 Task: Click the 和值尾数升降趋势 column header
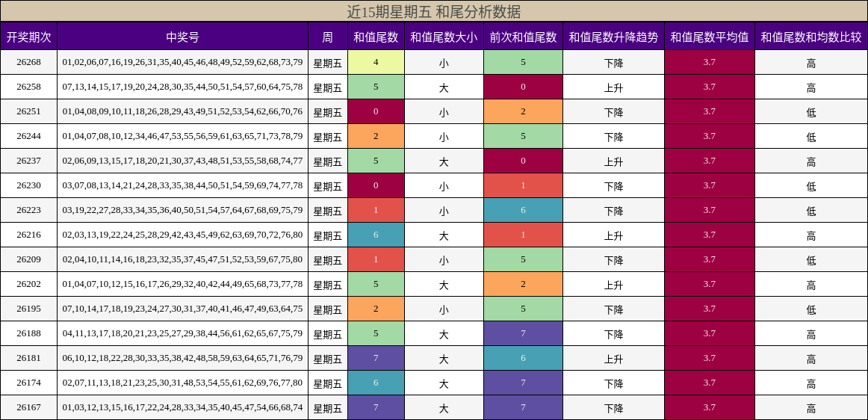point(613,37)
